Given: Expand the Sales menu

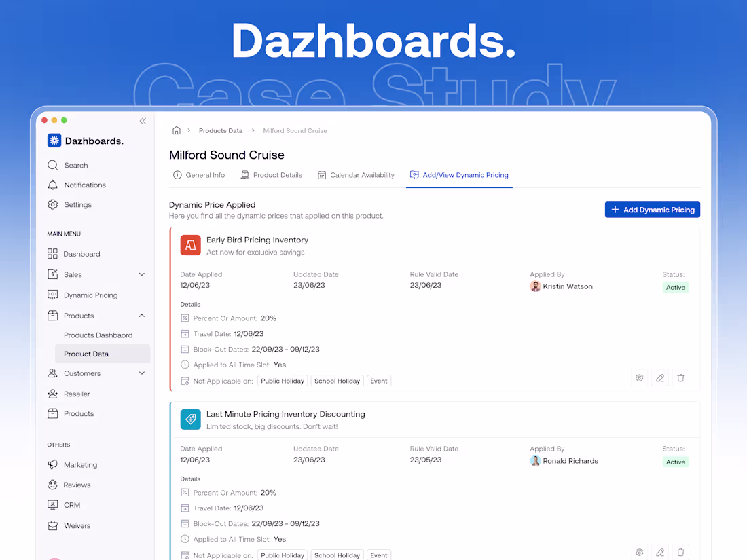Looking at the screenshot, I should pos(142,274).
